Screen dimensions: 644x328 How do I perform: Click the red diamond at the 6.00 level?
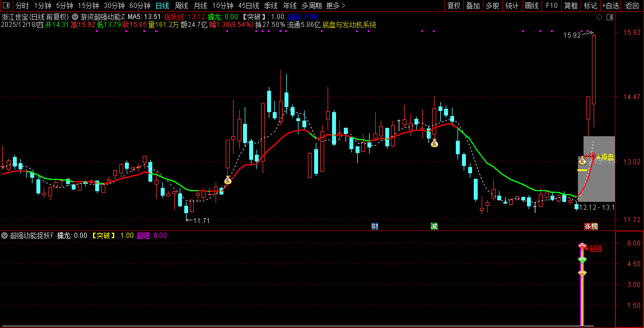582,246
